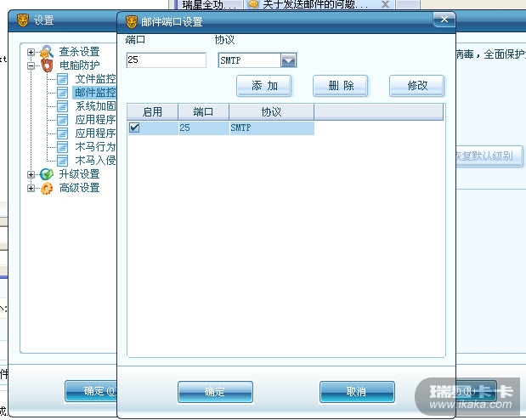Click the page icon beside 文件监控
This screenshot has height=420, width=526.
[62, 79]
